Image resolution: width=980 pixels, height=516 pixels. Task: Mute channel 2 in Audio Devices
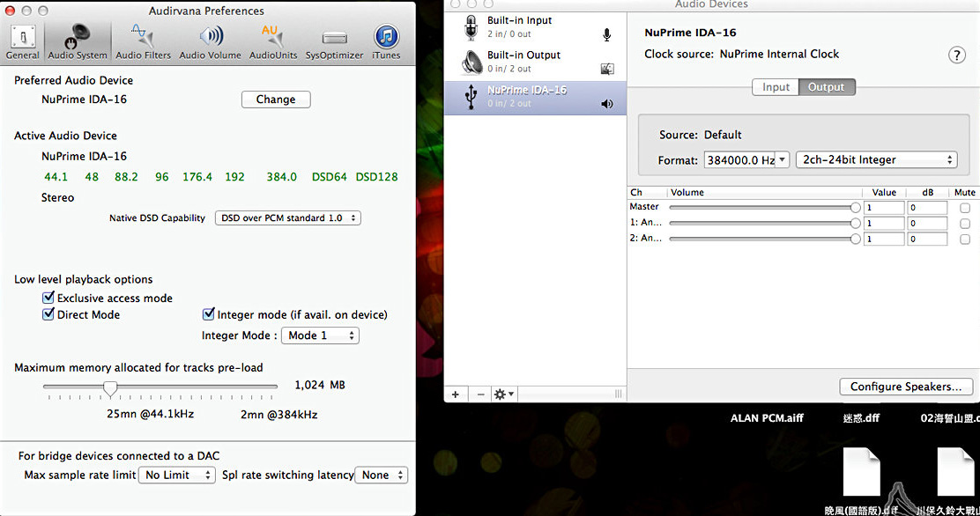tap(965, 239)
